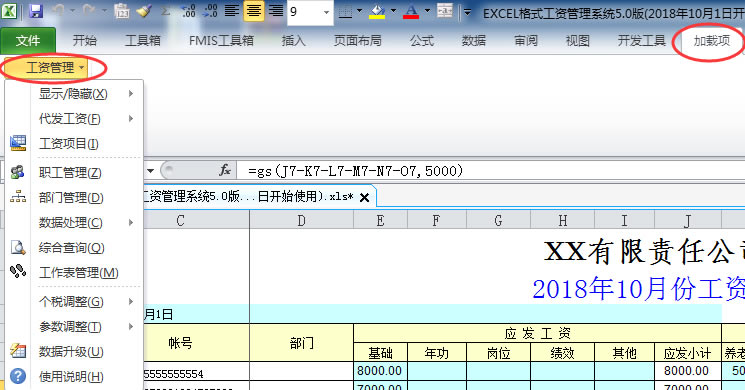This screenshot has width=745, height=390.
Task: Open the 文件 tab
Action: 28,41
